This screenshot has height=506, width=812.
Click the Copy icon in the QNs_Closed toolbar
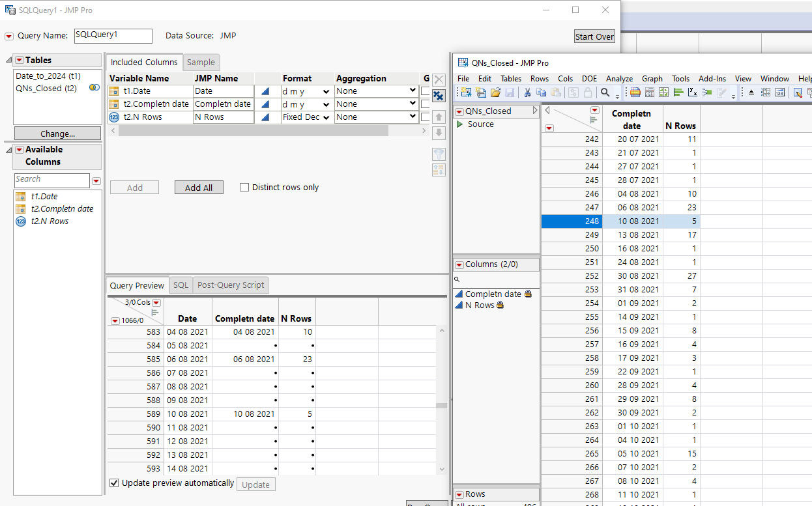point(541,92)
